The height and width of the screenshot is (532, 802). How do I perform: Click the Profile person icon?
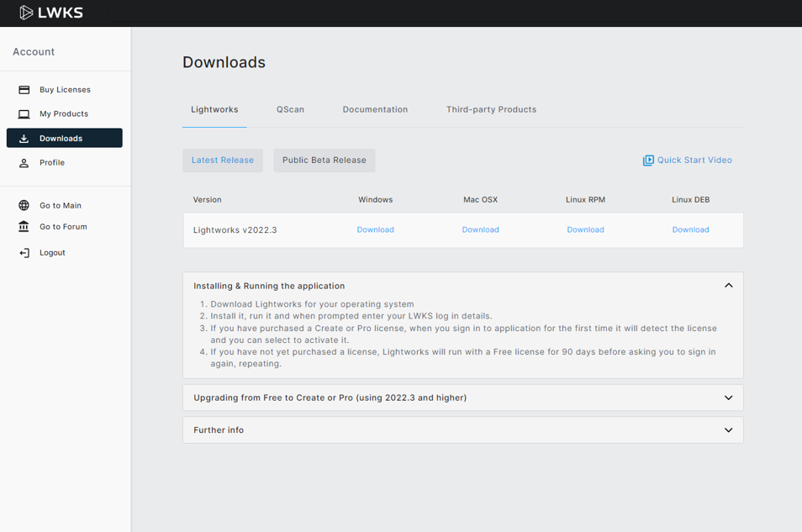point(24,163)
